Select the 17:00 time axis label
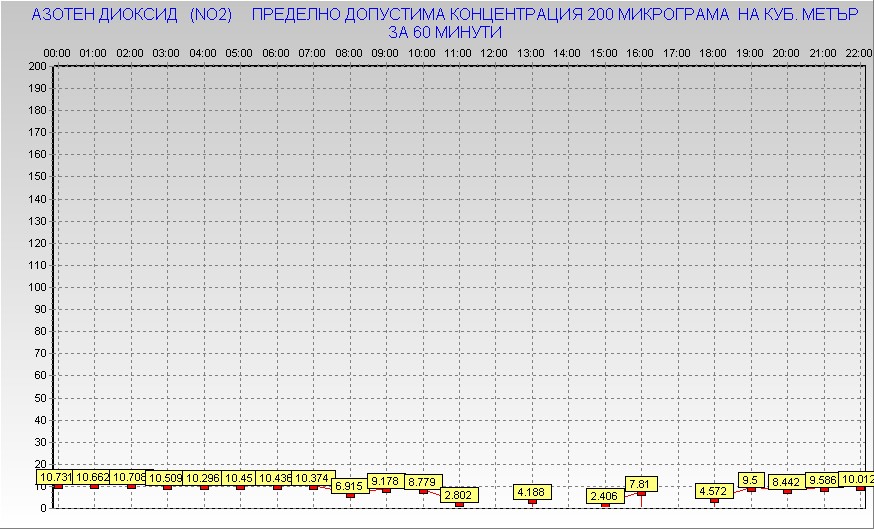This screenshot has height=529, width=874. [x=677, y=52]
